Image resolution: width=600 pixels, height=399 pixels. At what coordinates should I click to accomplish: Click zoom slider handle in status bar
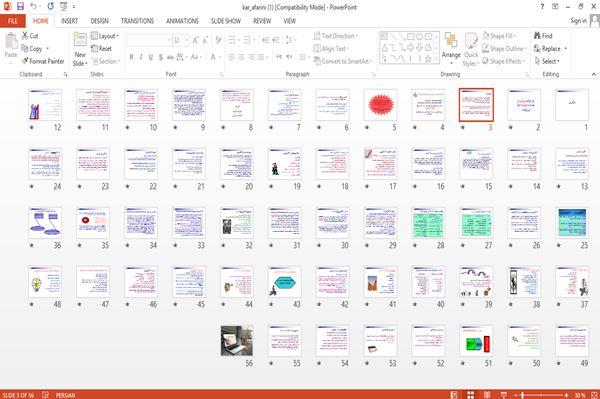(522, 395)
